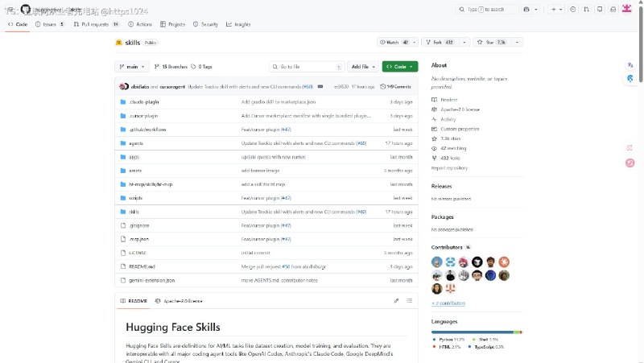644x363 pixels.
Task: Open the Readme link in About
Action: (444, 100)
